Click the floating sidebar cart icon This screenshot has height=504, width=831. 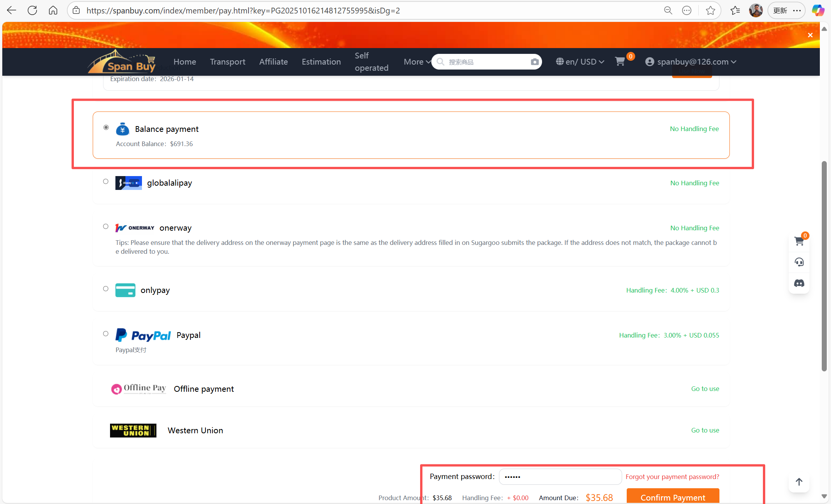click(x=799, y=241)
